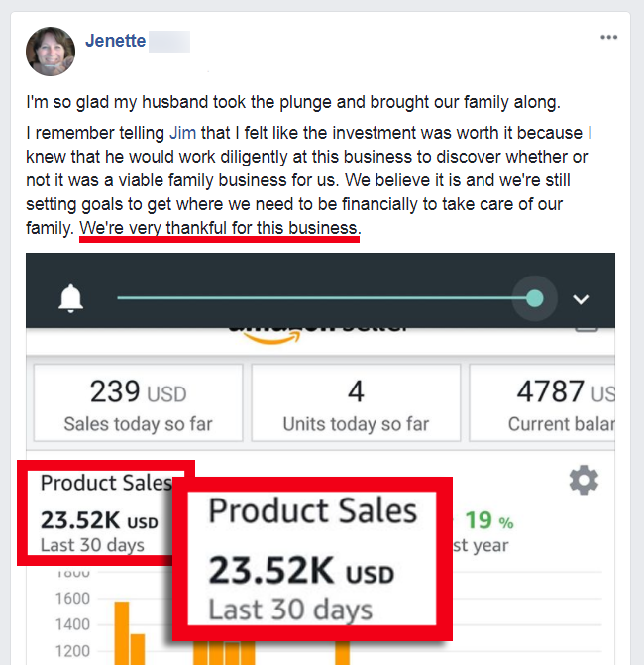Select the "Units today so far" card

[356, 402]
